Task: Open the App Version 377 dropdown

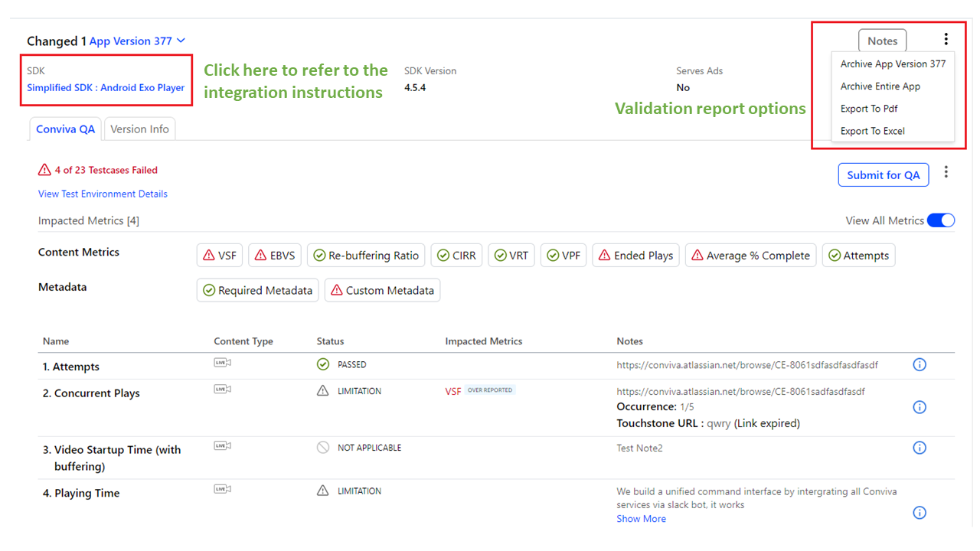Action: [137, 41]
